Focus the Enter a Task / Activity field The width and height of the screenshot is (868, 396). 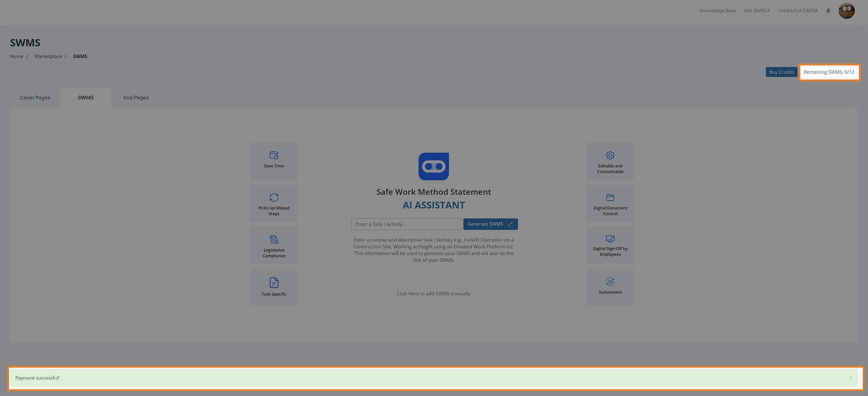click(x=406, y=224)
